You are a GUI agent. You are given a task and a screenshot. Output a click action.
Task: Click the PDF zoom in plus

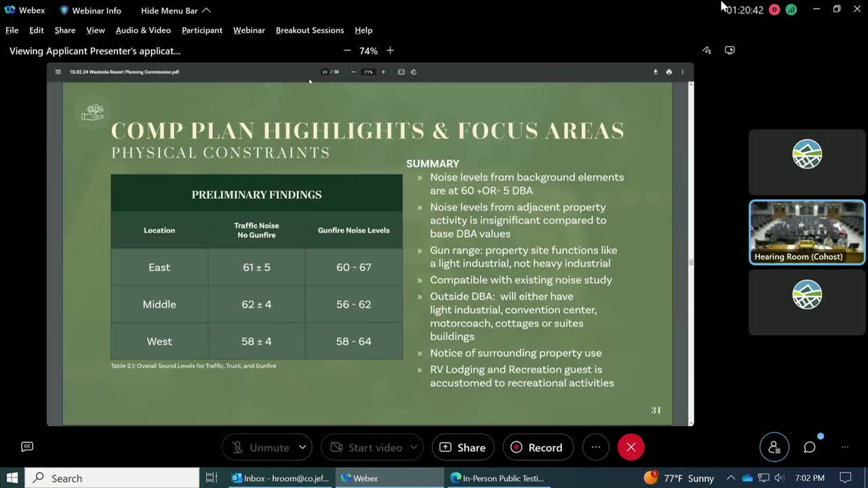pyautogui.click(x=383, y=72)
